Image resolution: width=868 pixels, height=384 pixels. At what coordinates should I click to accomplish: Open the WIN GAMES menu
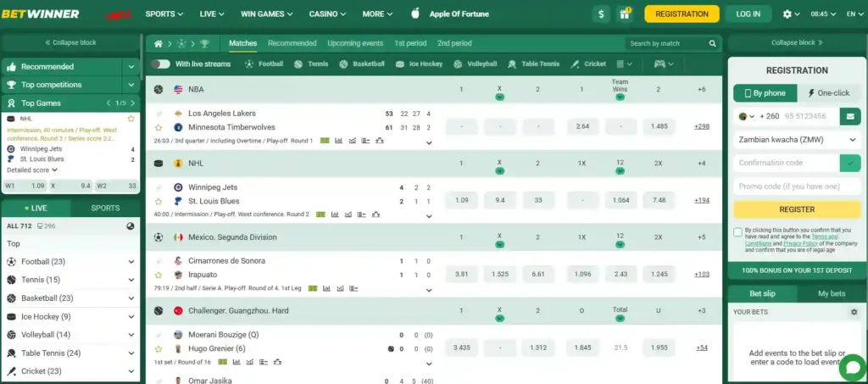pos(267,14)
